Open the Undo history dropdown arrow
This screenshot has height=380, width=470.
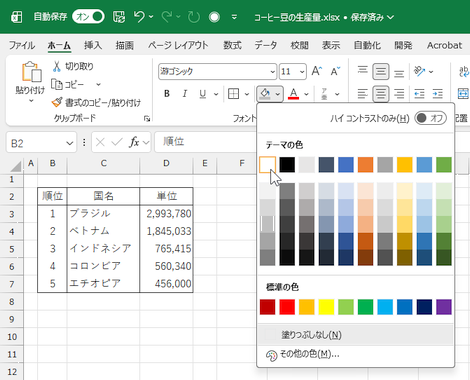point(151,17)
